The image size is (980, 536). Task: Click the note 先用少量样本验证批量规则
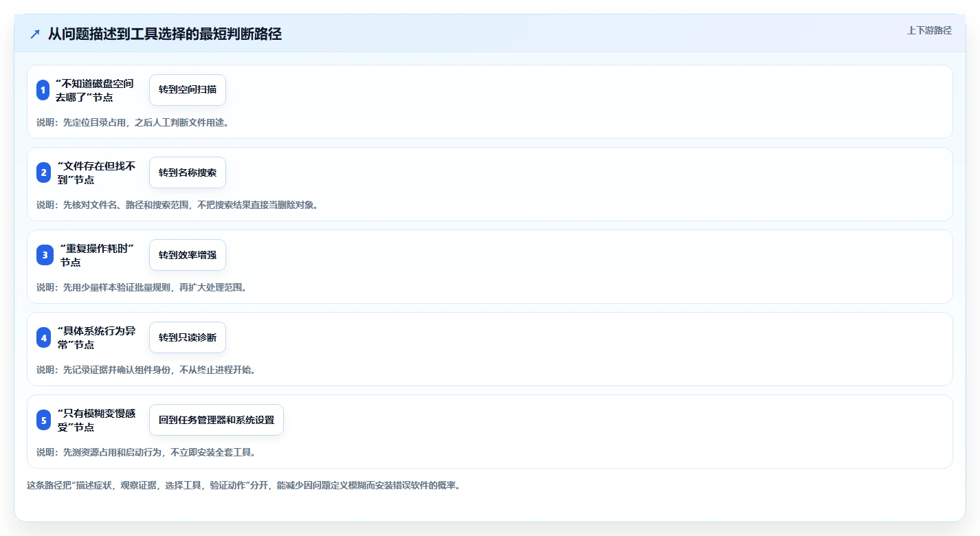click(142, 287)
